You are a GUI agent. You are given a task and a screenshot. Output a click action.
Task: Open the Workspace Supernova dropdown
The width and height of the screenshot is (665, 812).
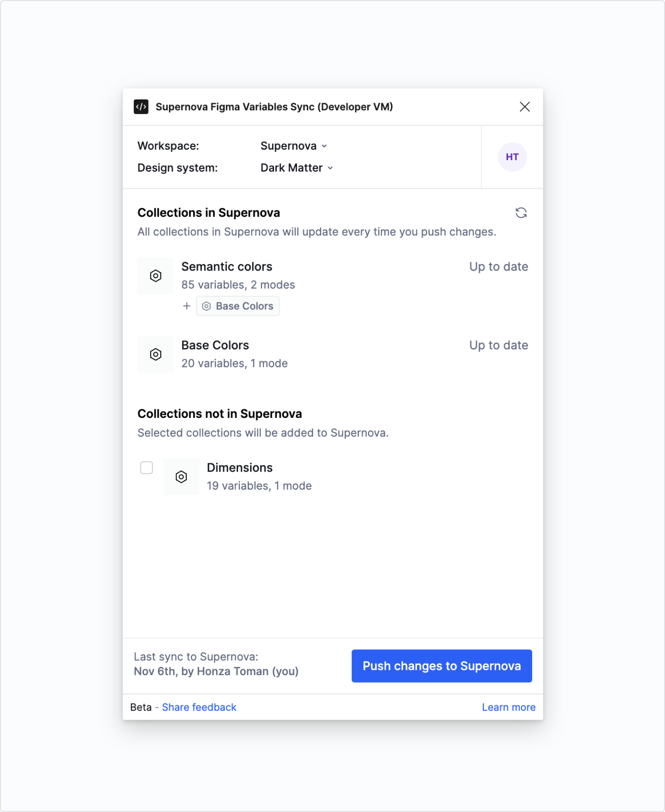(294, 146)
